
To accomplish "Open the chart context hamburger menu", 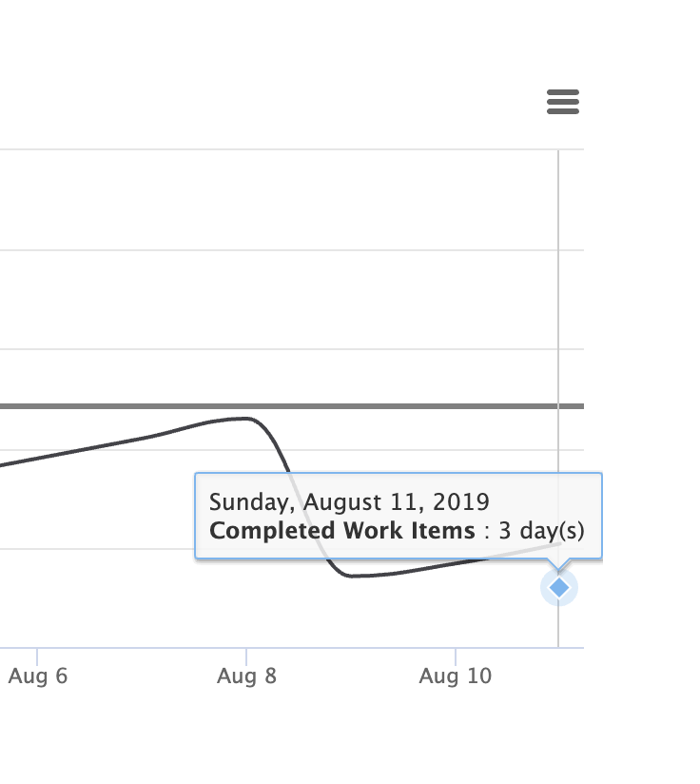I will pyautogui.click(x=563, y=102).
